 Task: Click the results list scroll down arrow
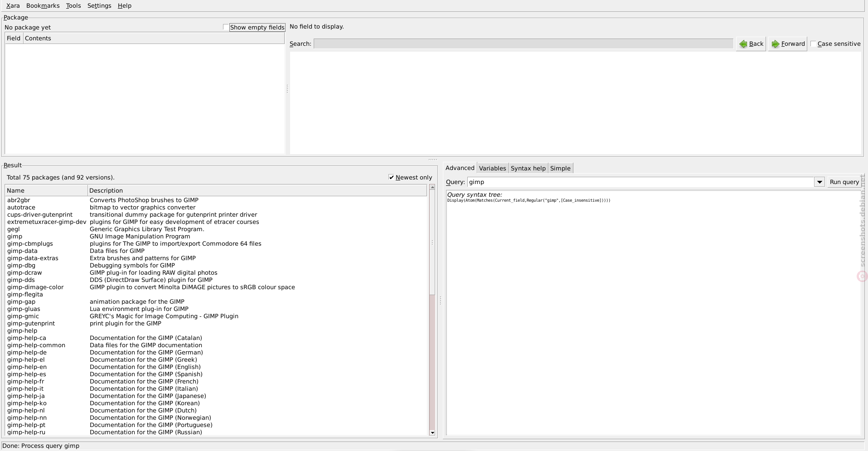point(432,432)
